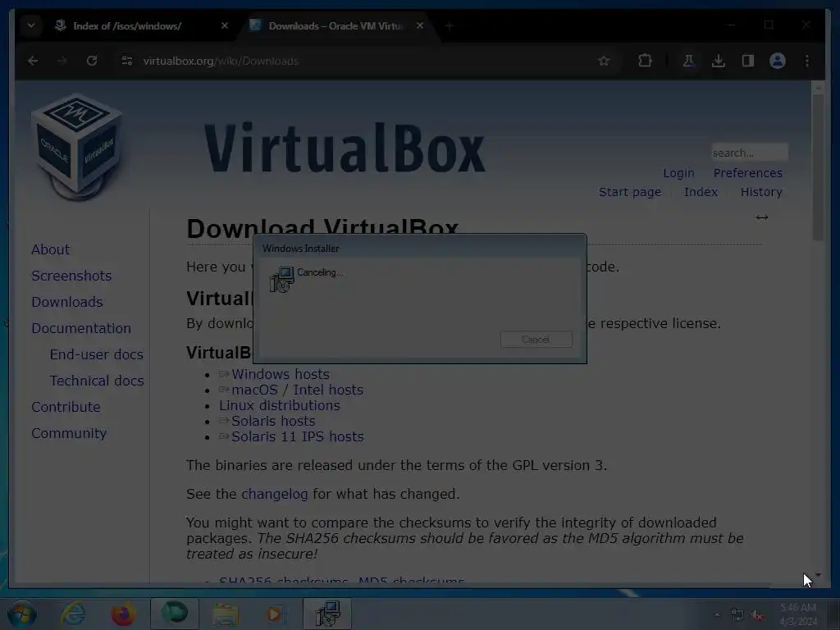Viewport: 840px width, 630px height.
Task: Open End-user docs in the sidebar
Action: click(97, 354)
